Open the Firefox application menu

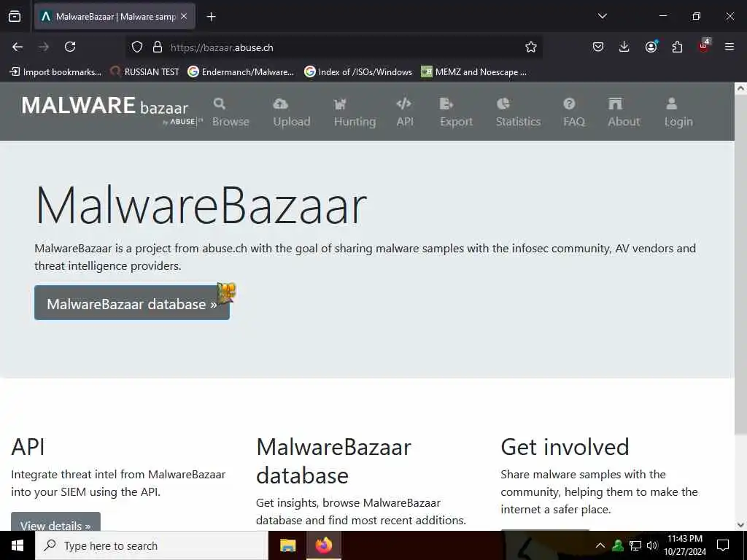(x=729, y=47)
